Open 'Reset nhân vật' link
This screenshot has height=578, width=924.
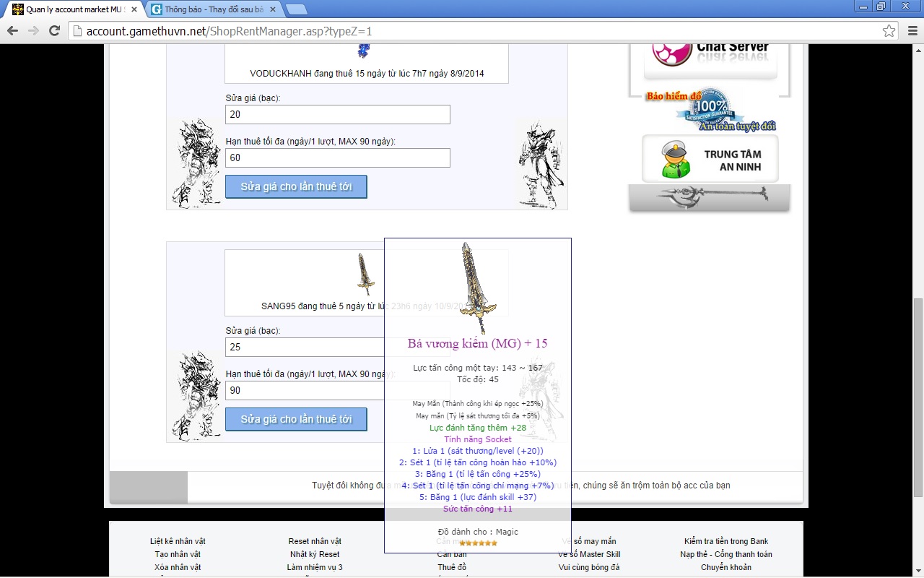pyautogui.click(x=315, y=541)
